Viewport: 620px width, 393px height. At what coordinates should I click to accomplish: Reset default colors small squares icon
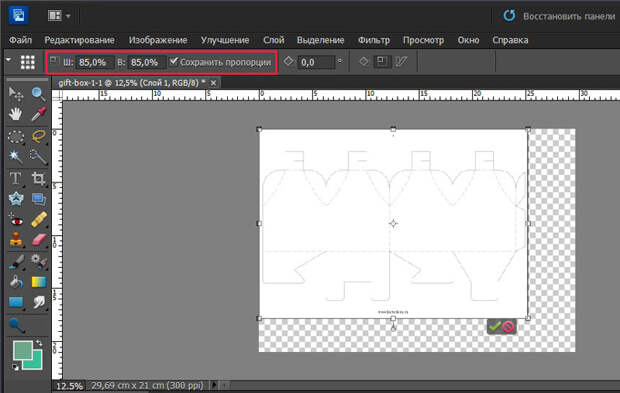[15, 367]
